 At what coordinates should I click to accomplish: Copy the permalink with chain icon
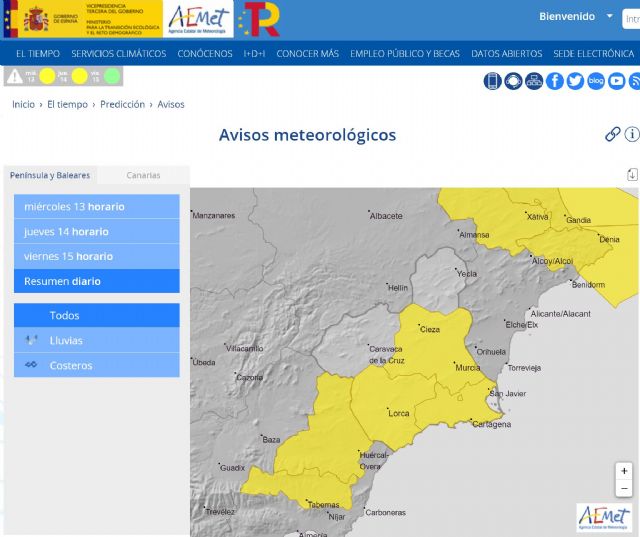tap(613, 134)
